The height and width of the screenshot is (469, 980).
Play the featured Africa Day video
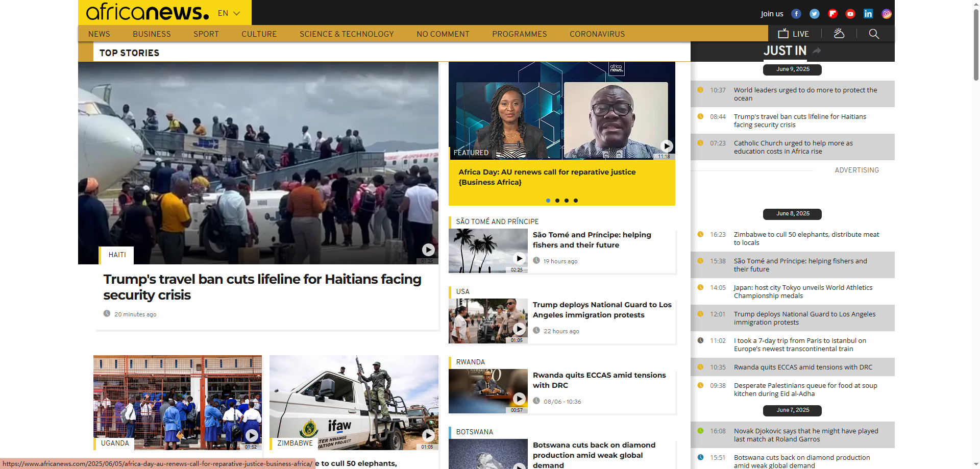coord(667,146)
